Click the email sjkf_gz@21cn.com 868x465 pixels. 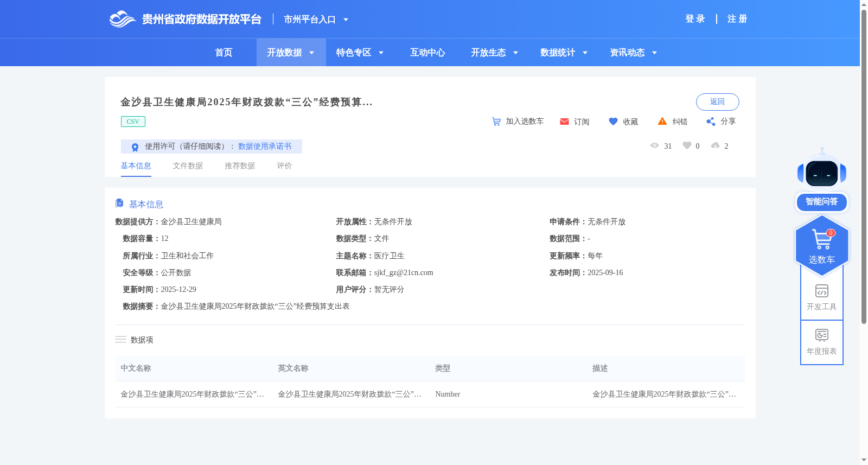coord(404,273)
